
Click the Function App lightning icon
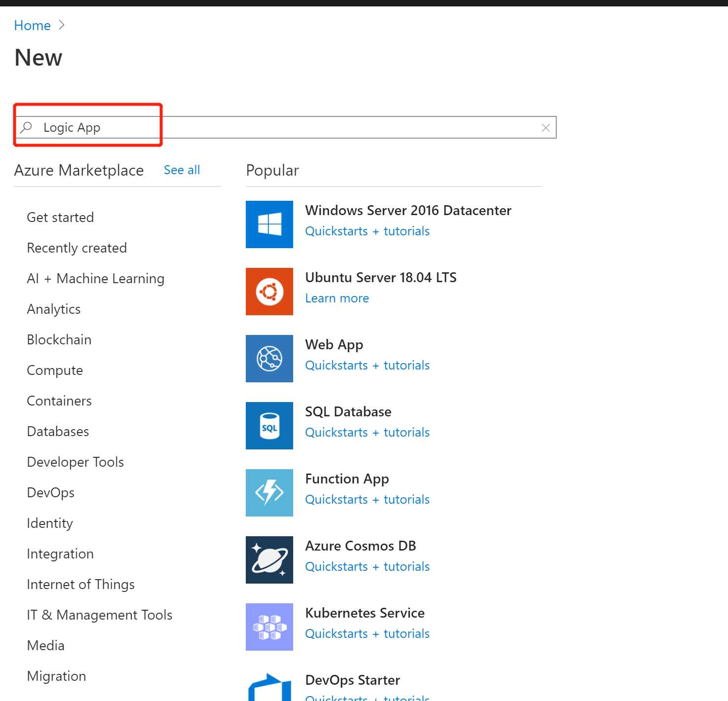click(269, 493)
